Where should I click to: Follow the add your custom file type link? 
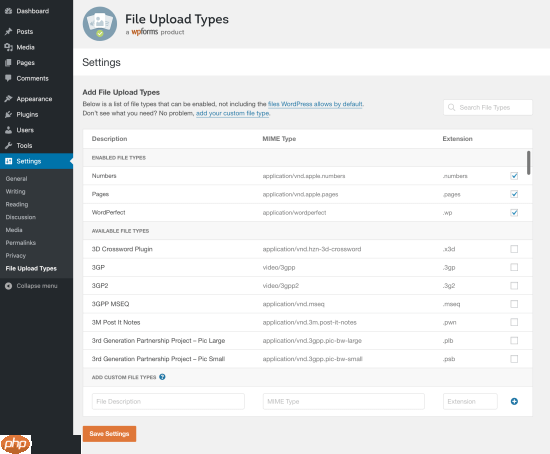233,113
